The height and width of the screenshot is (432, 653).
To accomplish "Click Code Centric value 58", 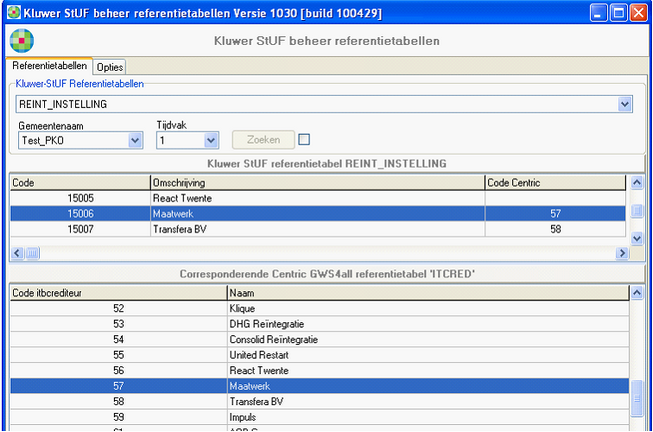I will (556, 229).
